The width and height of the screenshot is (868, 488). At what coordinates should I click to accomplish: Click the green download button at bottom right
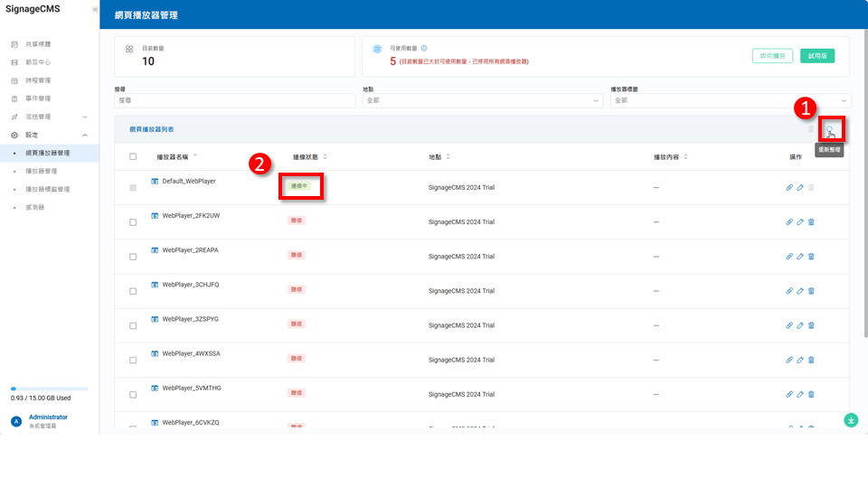851,420
